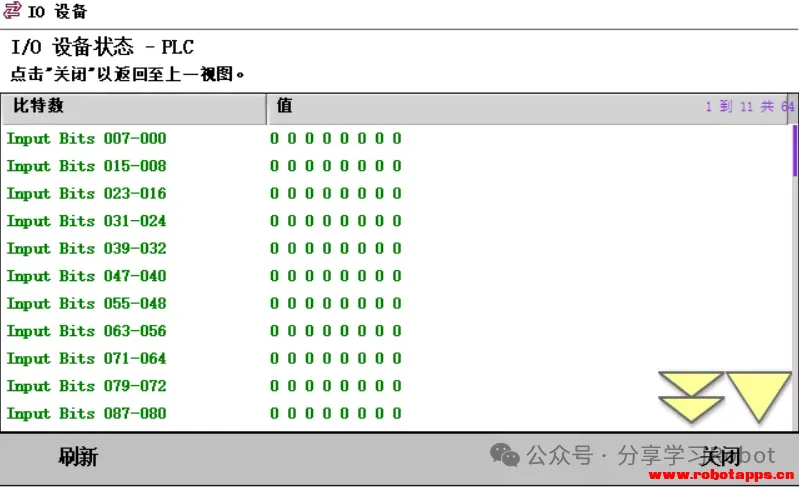The height and width of the screenshot is (487, 799).
Task: Click the 值 column header
Action: point(527,109)
